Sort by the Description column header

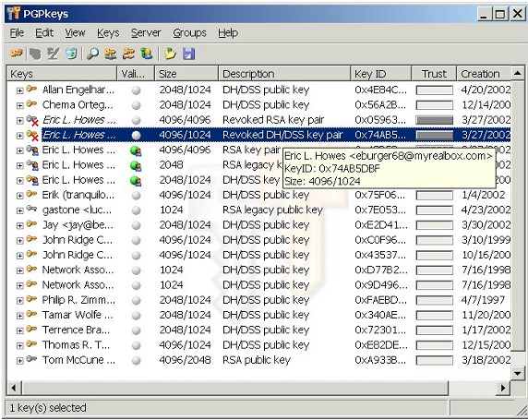[x=284, y=74]
